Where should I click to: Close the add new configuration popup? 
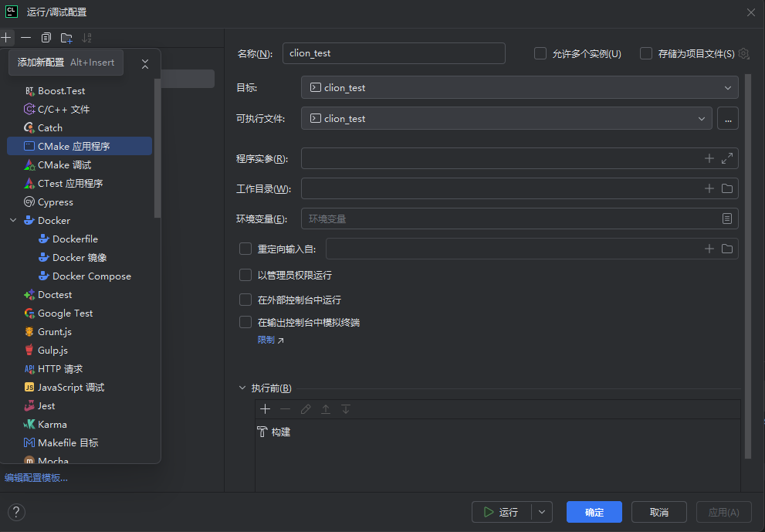tap(145, 64)
